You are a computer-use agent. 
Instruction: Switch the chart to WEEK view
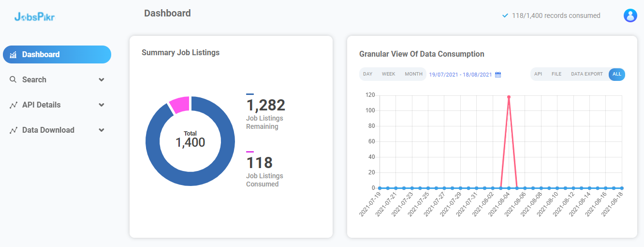coord(389,74)
